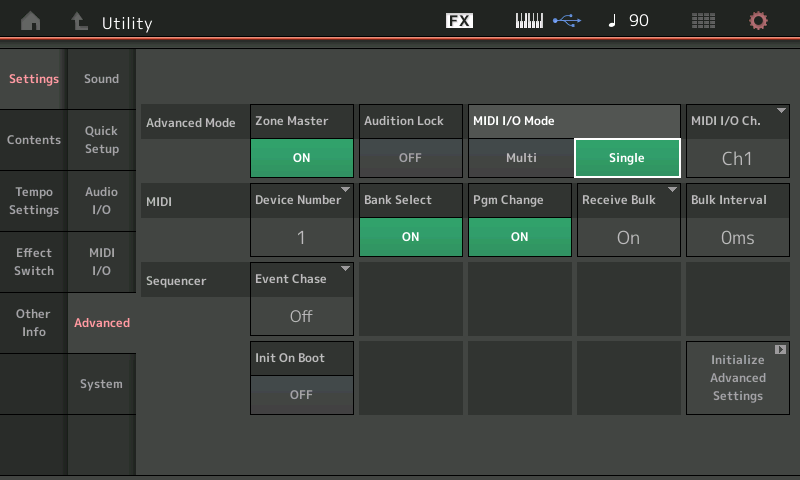Open the Audio I/O sub-tab
The height and width of the screenshot is (480, 800).
(x=101, y=201)
